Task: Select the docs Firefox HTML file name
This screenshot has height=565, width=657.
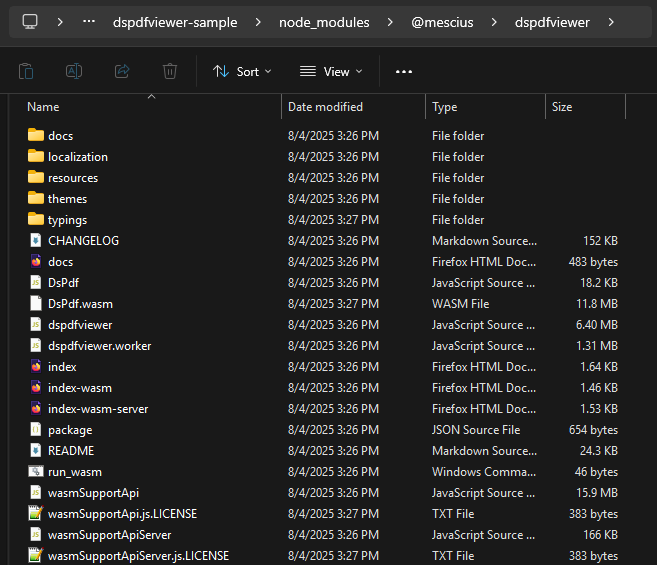Action: [x=60, y=262]
